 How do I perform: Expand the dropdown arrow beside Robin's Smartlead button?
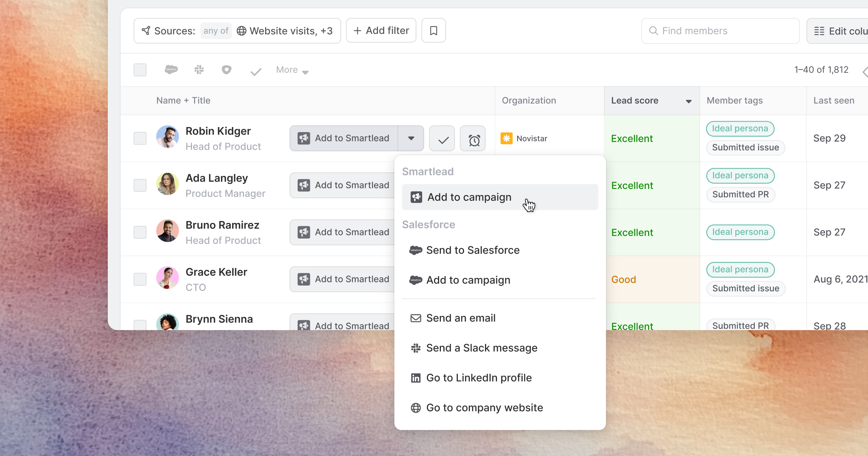(x=411, y=138)
